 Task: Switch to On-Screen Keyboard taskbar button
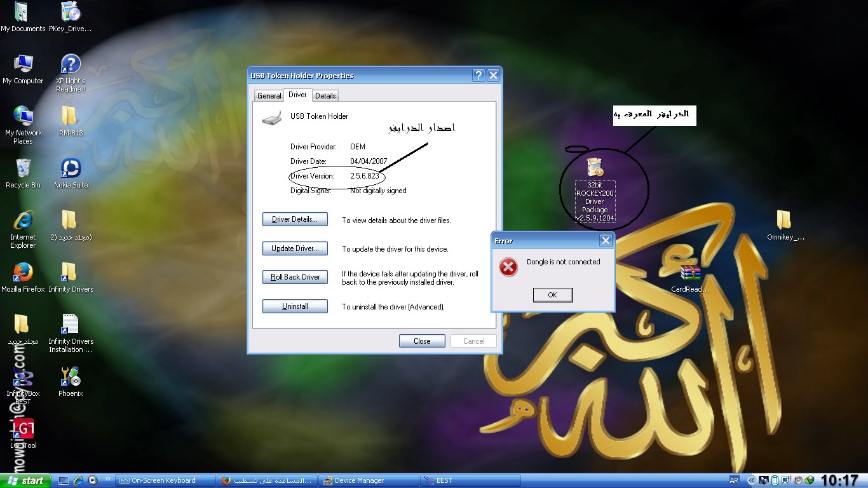[165, 480]
